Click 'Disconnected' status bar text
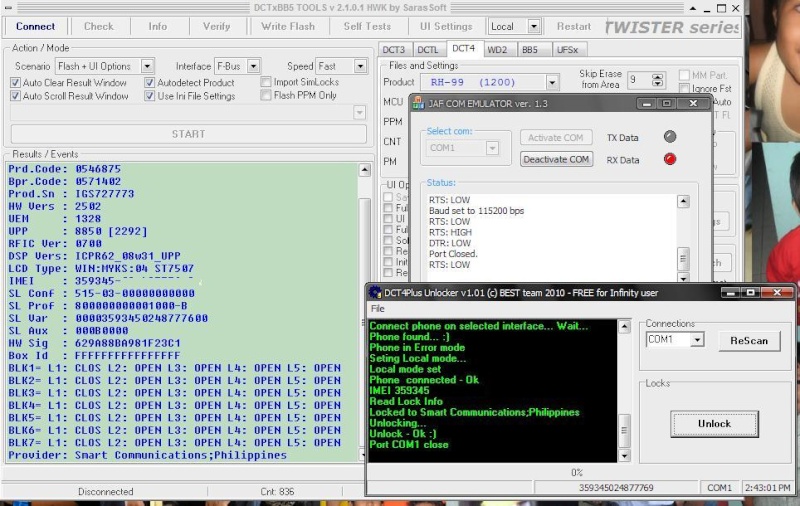 [x=106, y=492]
